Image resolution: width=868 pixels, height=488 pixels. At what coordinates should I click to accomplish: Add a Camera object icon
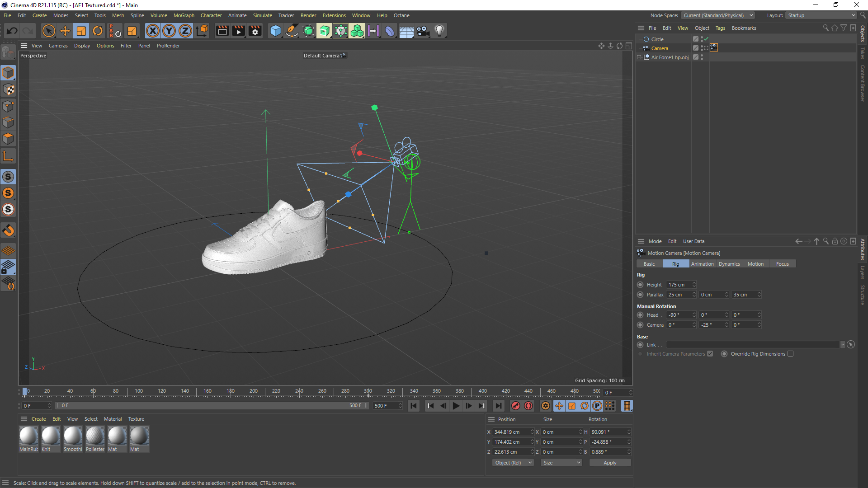(x=423, y=31)
